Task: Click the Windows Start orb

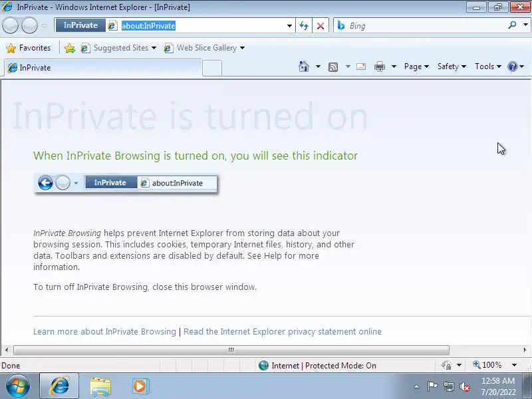Action: [18, 386]
